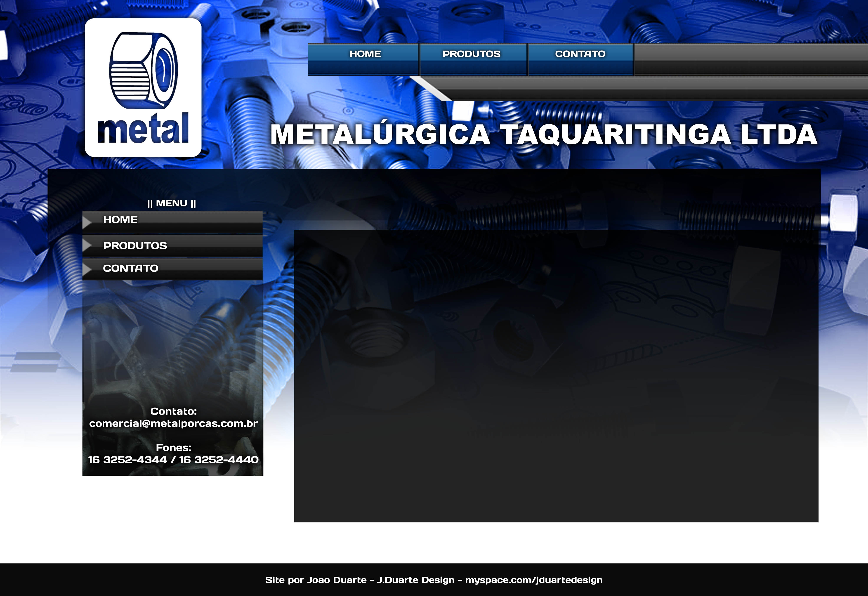The height and width of the screenshot is (596, 868).
Task: Select PRODUTOS in the side menu
Action: 173,246
